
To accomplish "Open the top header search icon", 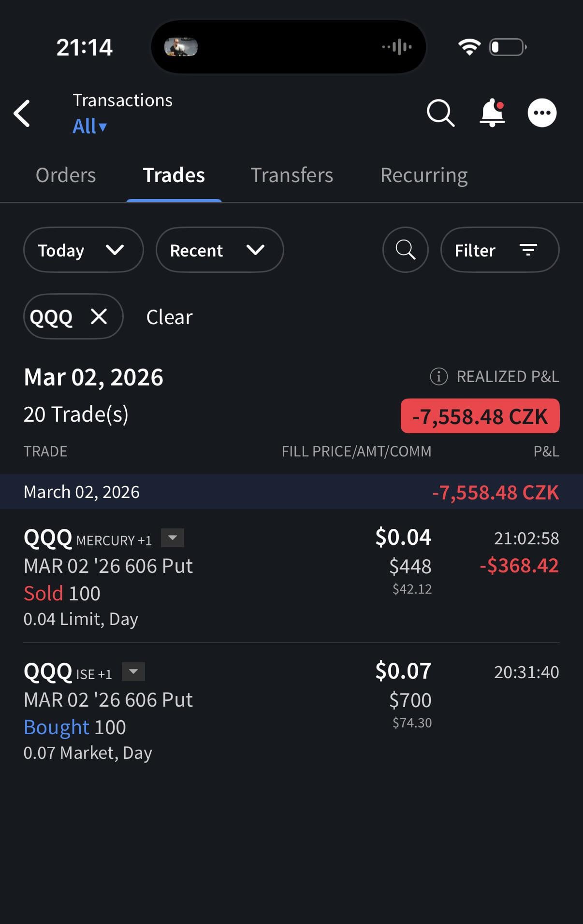I will coord(440,113).
